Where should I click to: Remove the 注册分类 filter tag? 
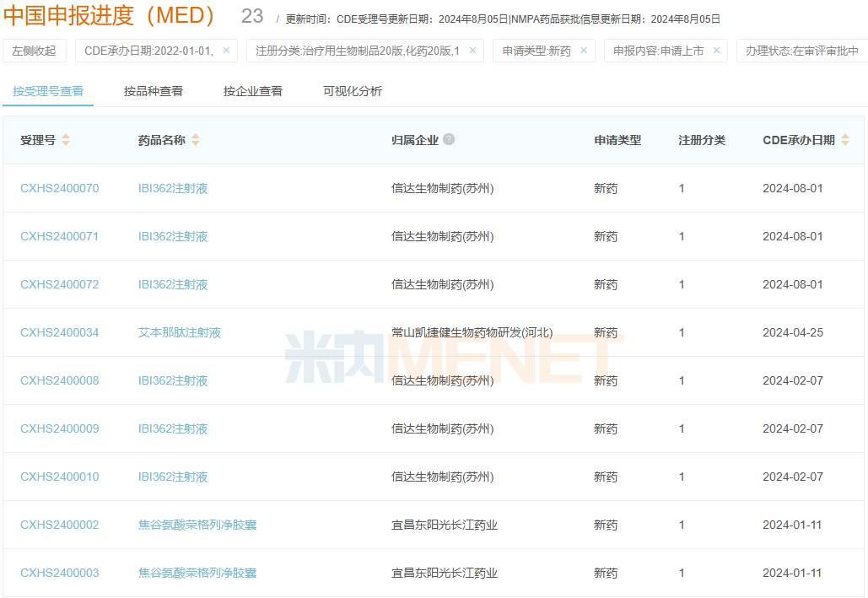tap(473, 51)
